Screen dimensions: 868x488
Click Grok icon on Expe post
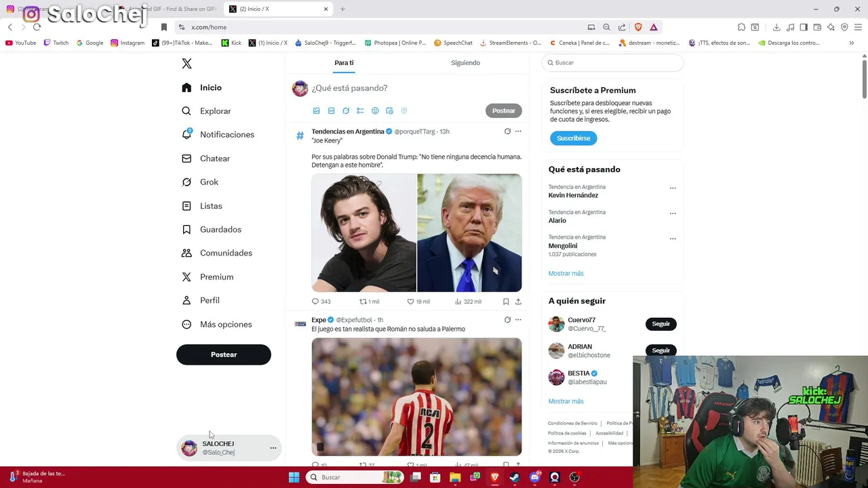507,320
